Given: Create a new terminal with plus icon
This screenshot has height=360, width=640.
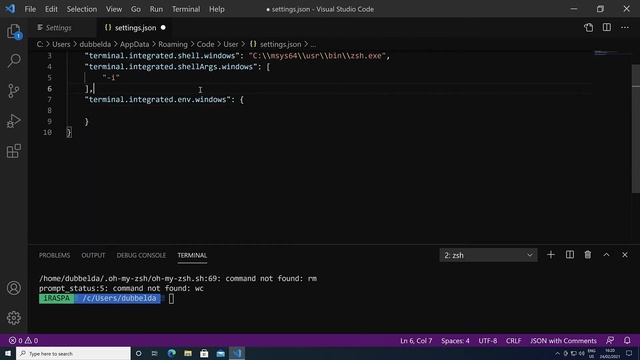Looking at the screenshot, I should (551, 255).
